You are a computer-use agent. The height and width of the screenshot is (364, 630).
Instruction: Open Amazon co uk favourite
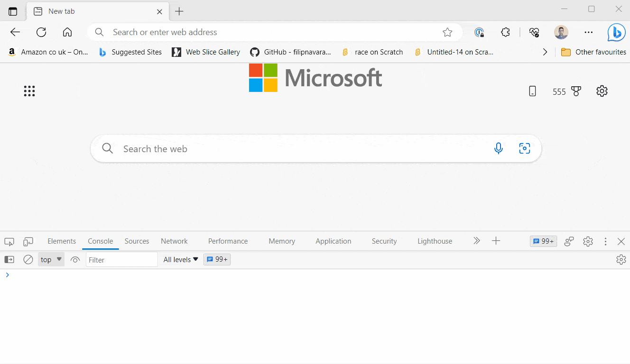coord(48,52)
